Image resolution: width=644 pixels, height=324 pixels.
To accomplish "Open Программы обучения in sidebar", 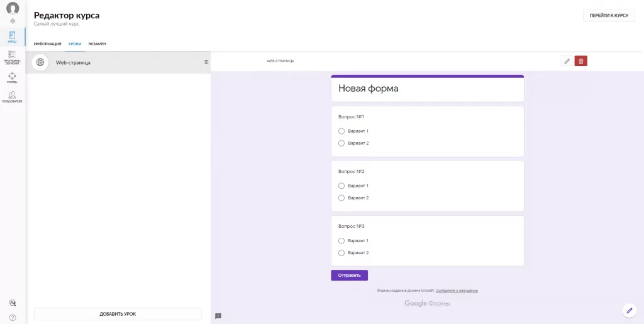I will [x=13, y=57].
